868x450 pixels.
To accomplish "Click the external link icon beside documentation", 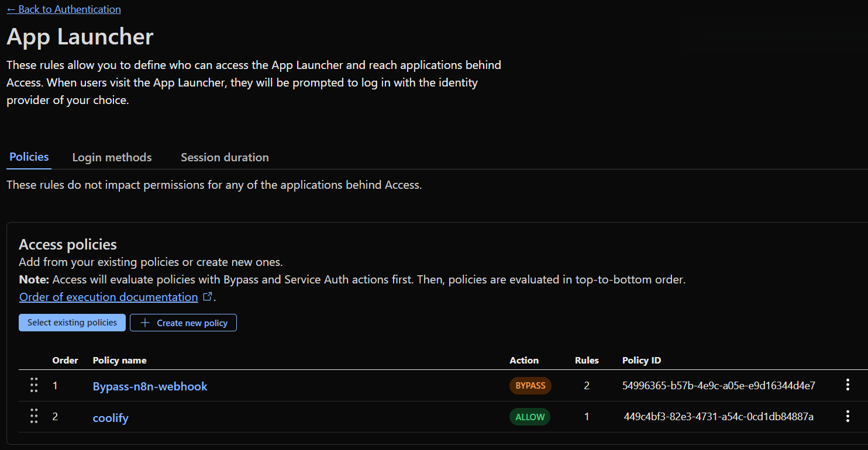I will click(x=207, y=297).
